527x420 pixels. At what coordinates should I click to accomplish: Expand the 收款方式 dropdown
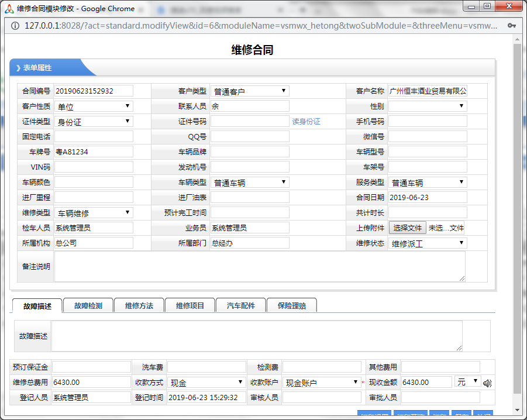pyautogui.click(x=206, y=383)
